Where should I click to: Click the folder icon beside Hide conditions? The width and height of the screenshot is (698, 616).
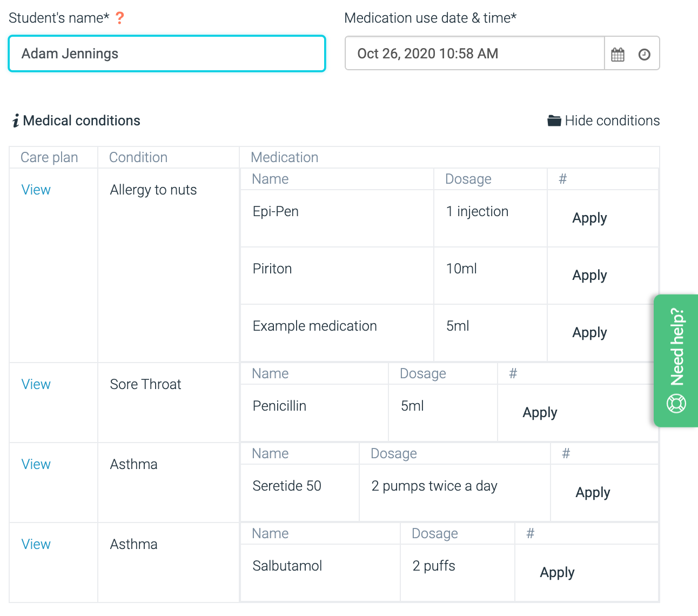[x=554, y=120]
